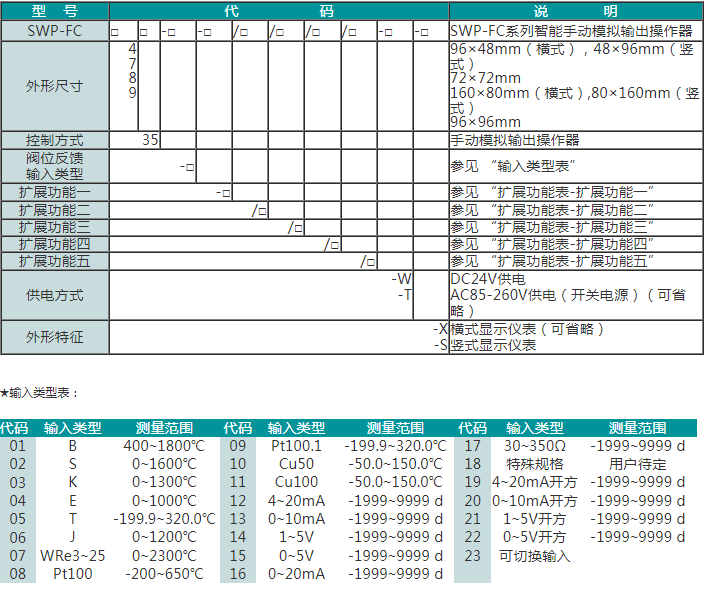Click the '1~5V' input type
Image resolution: width=706 pixels, height=589 pixels.
pos(296,537)
